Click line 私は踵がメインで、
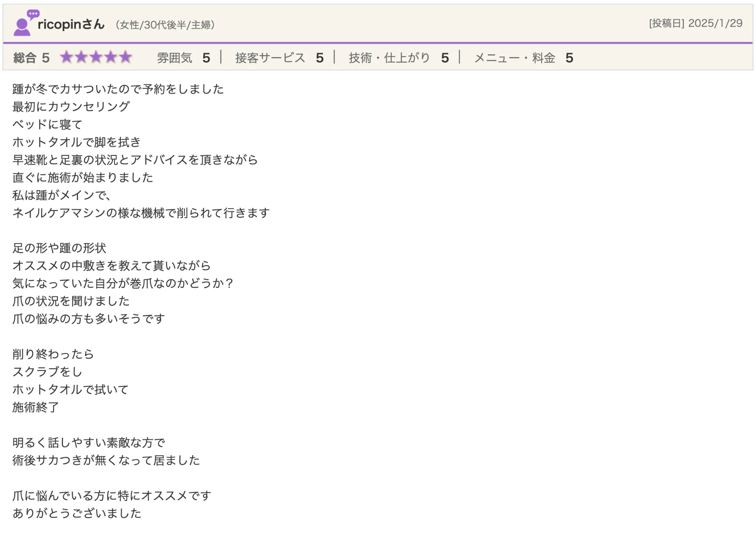The image size is (756, 545). tap(62, 195)
